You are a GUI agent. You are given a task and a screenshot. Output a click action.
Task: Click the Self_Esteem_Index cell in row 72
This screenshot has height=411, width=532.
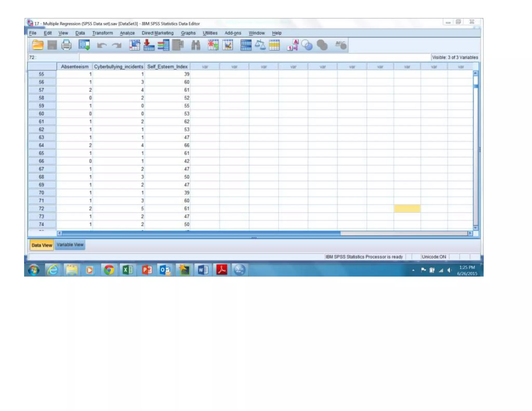(168, 209)
